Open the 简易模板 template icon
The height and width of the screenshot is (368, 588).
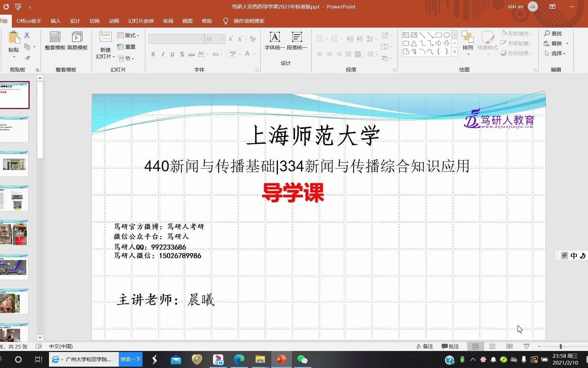pos(77,37)
